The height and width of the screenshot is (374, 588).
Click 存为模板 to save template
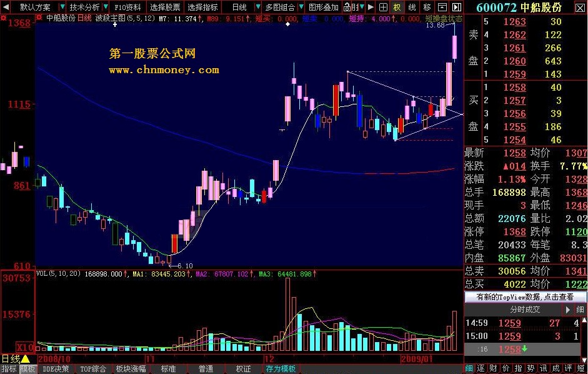[281, 369]
